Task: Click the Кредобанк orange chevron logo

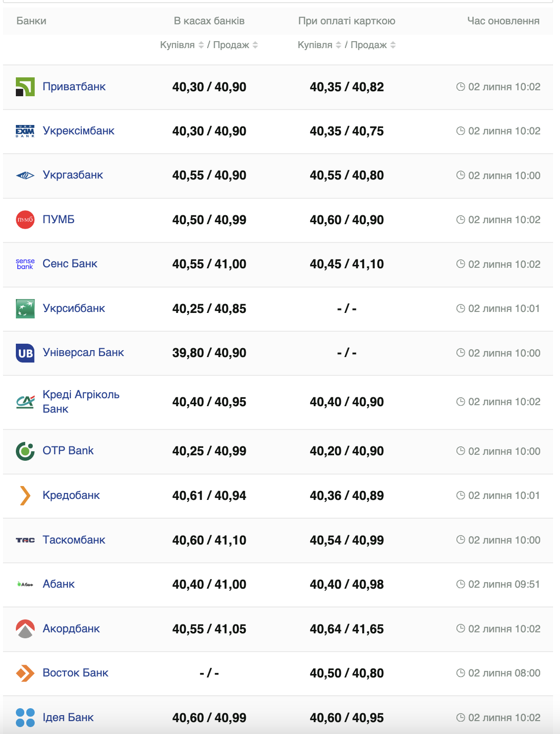Action: pyautogui.click(x=25, y=495)
